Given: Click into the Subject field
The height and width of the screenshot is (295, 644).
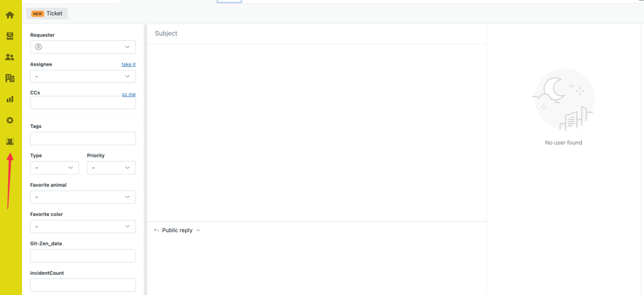Looking at the screenshot, I should pos(315,34).
